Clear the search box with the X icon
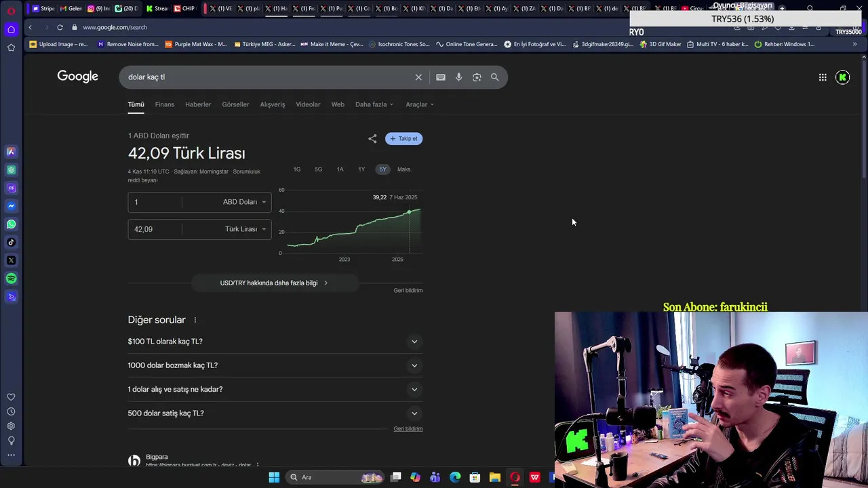Viewport: 868px width, 488px height. coord(418,77)
